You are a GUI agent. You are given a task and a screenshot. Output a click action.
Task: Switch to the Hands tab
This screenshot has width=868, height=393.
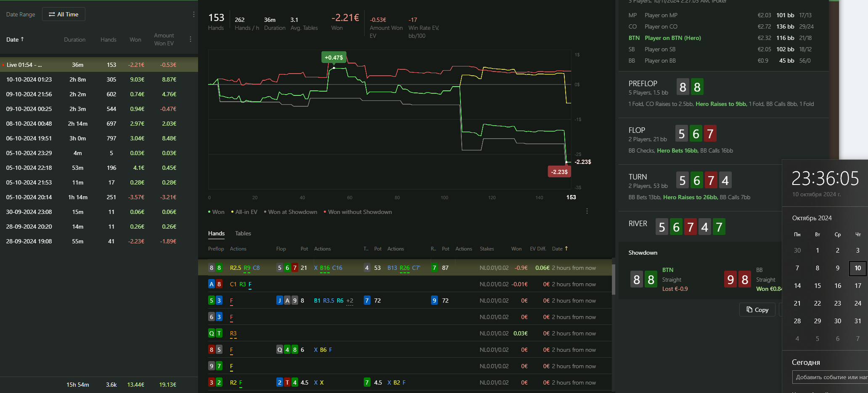pyautogui.click(x=216, y=233)
